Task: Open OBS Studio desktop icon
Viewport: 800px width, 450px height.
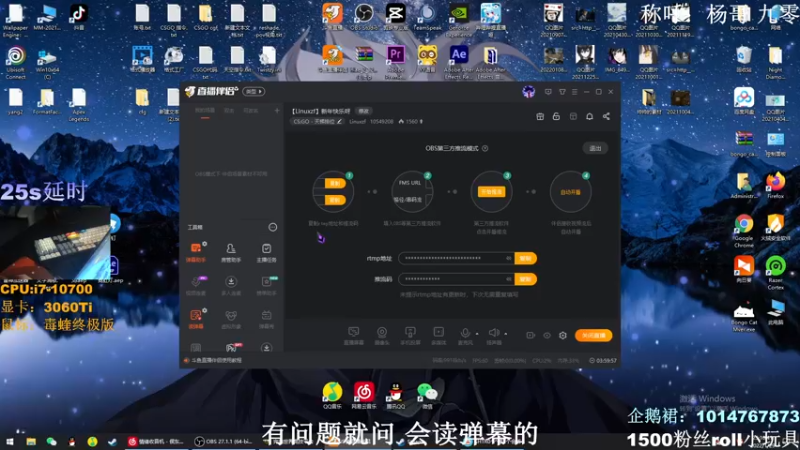Action: [364, 17]
